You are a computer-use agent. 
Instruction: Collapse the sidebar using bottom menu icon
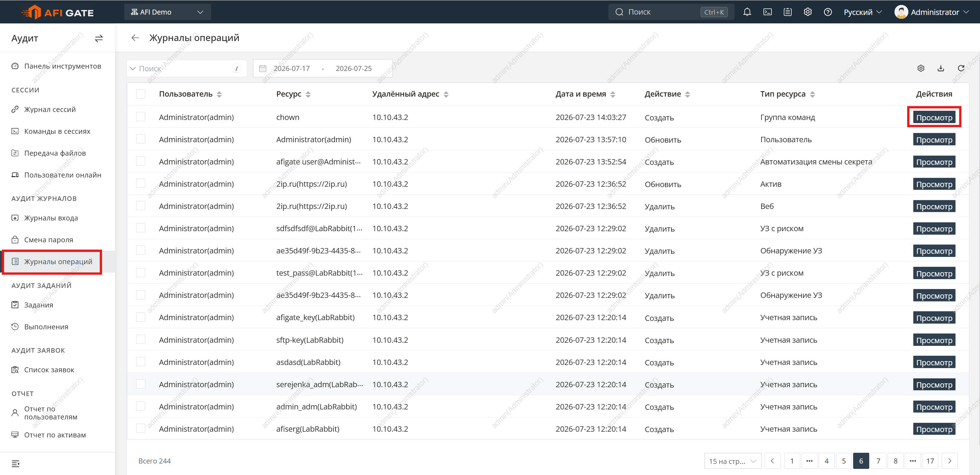(x=15, y=463)
